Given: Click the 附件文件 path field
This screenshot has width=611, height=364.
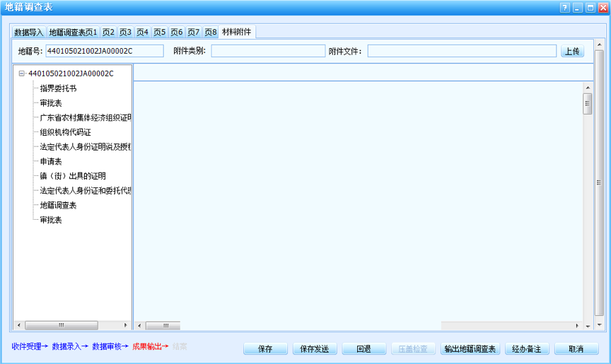Looking at the screenshot, I should (x=462, y=51).
